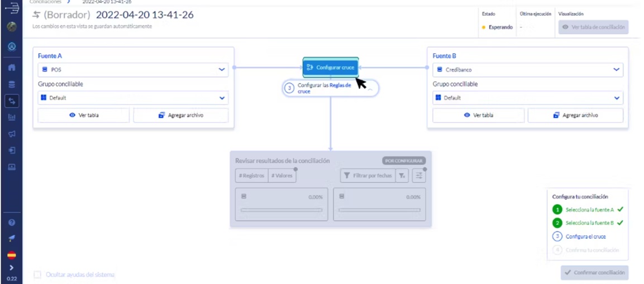Clear filter icon next to Filtrar por fechas
Viewport: 644px width, 284px height.
click(x=402, y=176)
